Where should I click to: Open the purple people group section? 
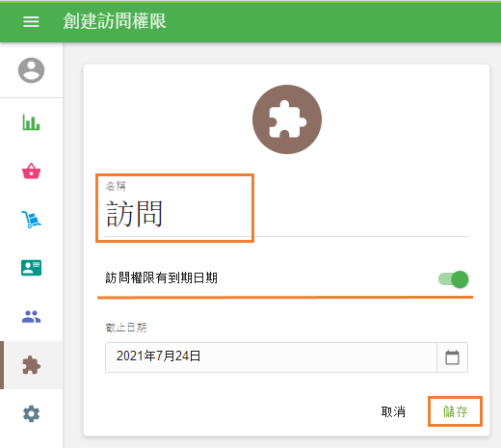tap(31, 317)
